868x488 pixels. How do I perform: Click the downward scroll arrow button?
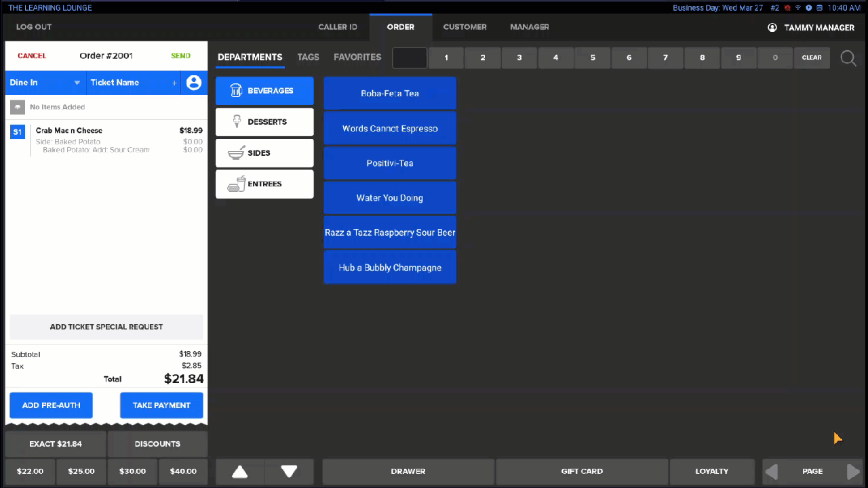(289, 471)
